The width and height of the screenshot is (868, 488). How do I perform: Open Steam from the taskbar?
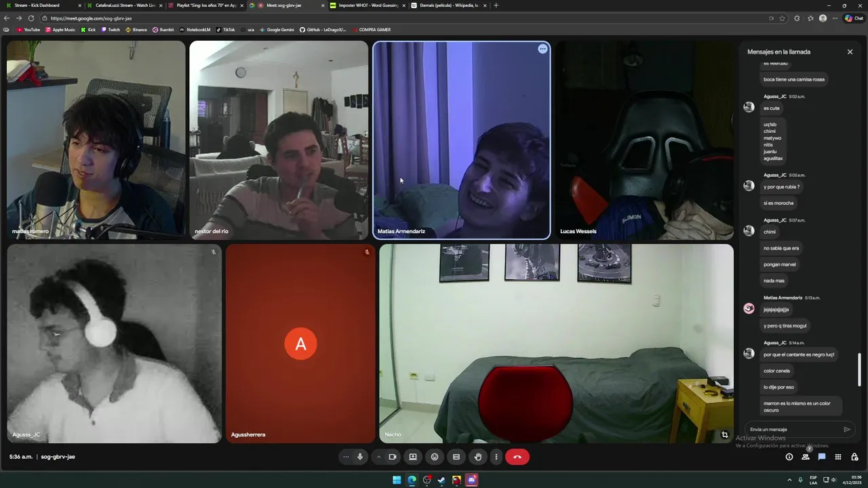(441, 480)
